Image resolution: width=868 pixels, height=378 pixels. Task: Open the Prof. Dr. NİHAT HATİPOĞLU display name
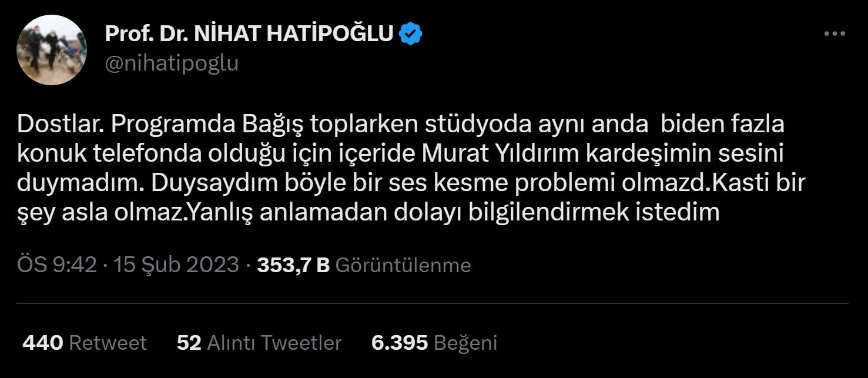[x=249, y=35]
